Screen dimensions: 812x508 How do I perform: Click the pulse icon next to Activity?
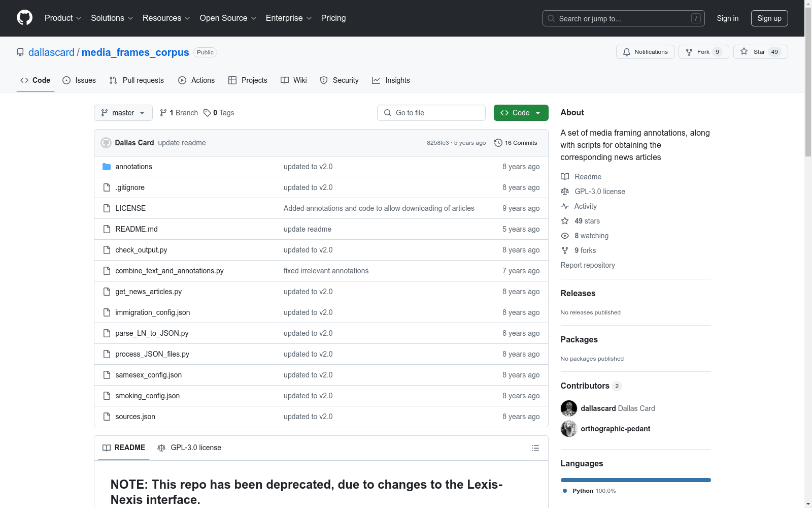pos(565,206)
